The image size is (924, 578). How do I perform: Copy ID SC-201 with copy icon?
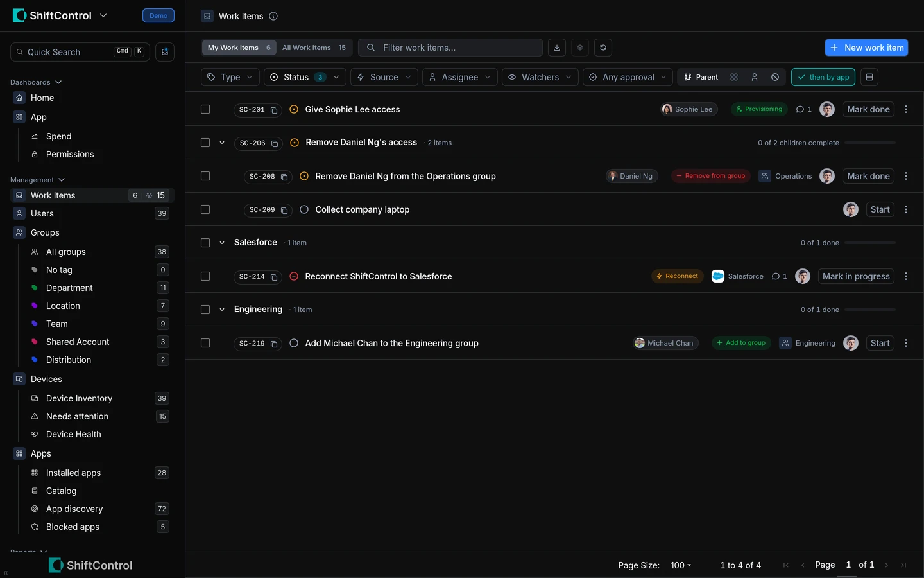[274, 110]
